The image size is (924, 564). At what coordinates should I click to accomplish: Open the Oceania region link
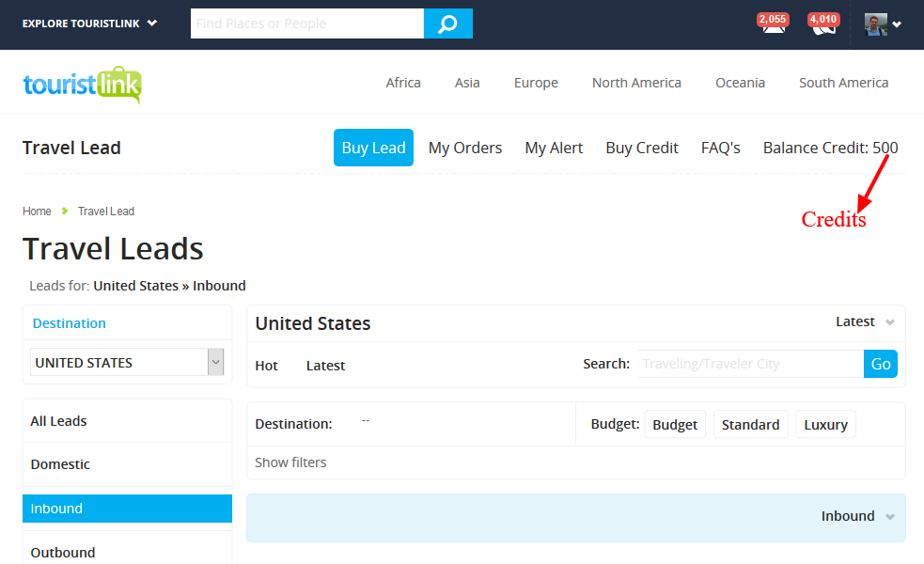pyautogui.click(x=740, y=83)
